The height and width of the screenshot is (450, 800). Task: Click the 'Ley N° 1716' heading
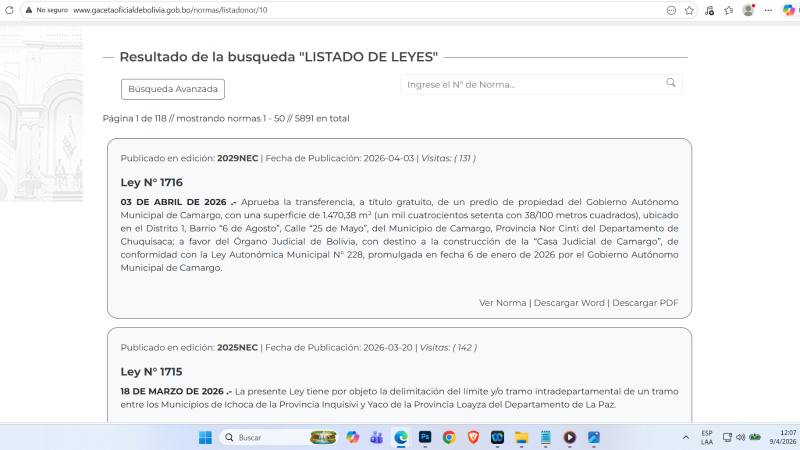[152, 183]
